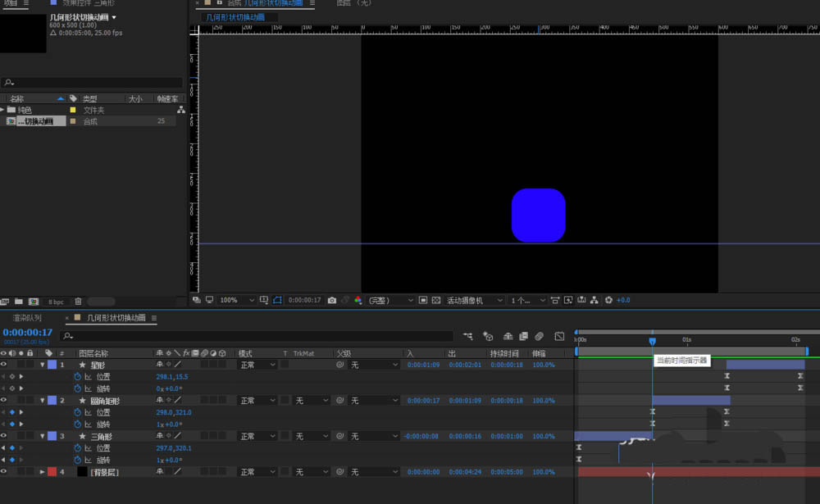This screenshot has width=820, height=504.
Task: Click the transparency grid toggle icon
Action: [436, 301]
